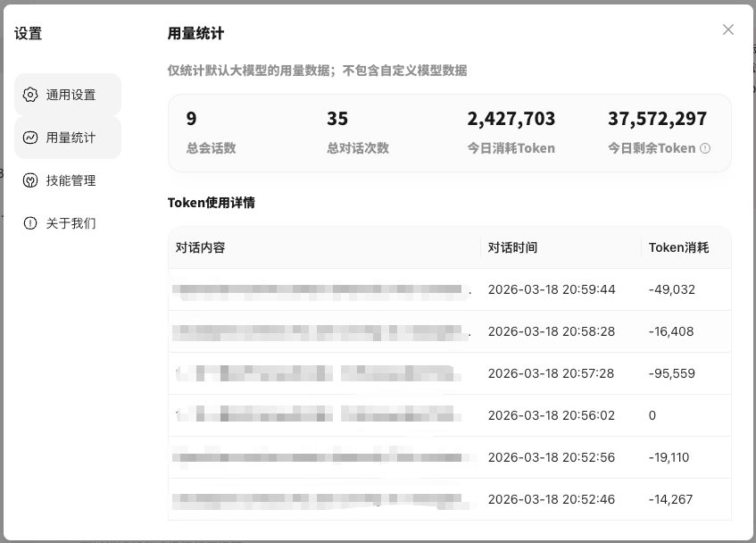Image resolution: width=756 pixels, height=543 pixels.
Task: Click the -95,559 token value
Action: click(x=672, y=373)
